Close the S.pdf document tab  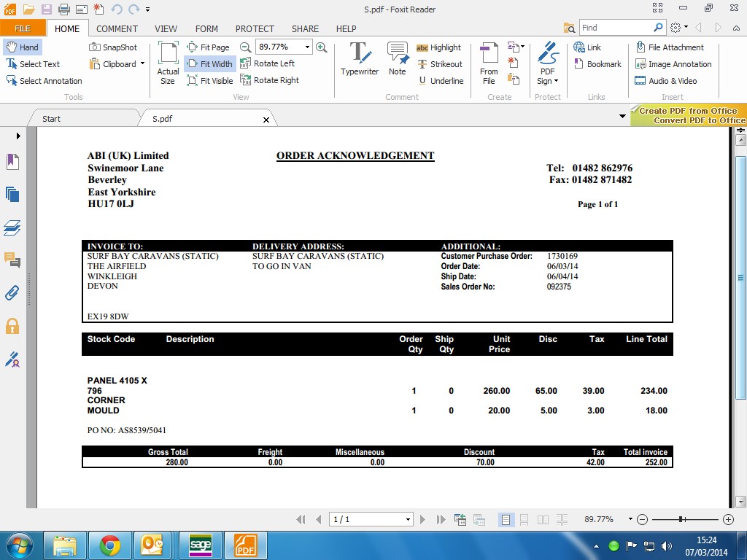266,120
